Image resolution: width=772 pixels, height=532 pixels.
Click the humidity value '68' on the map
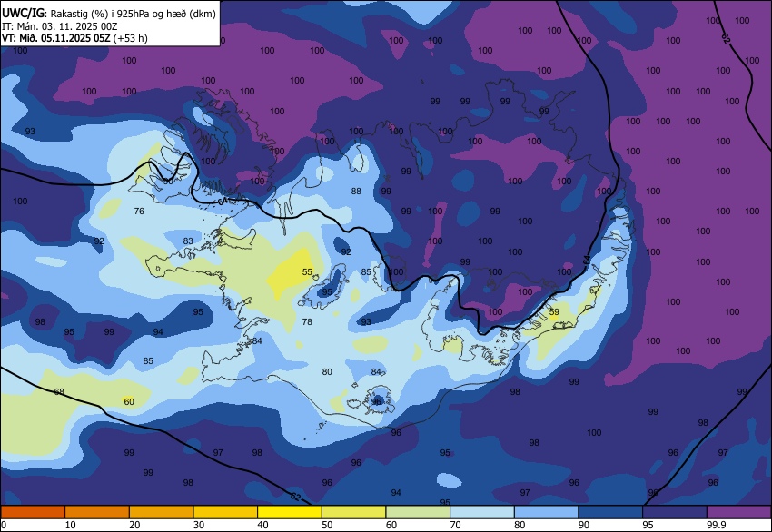pyautogui.click(x=59, y=392)
